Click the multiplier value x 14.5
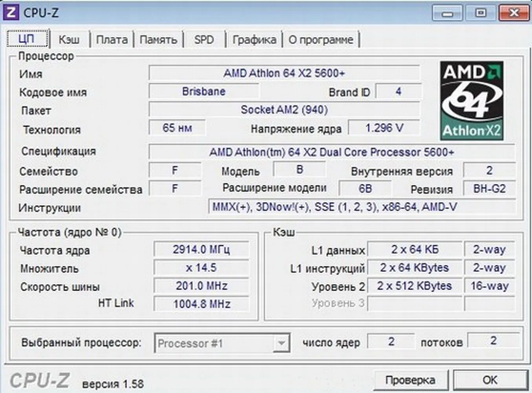This screenshot has height=393, width=532. tap(201, 268)
